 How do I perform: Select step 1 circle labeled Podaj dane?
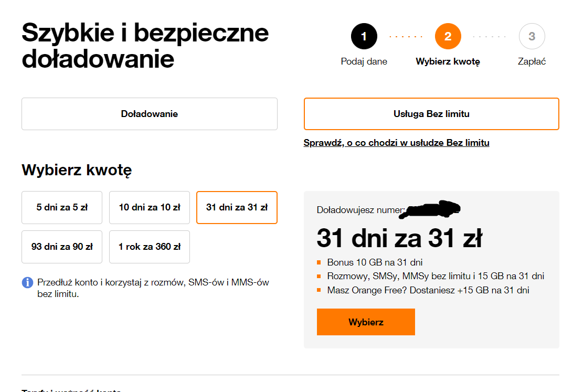[x=364, y=36]
